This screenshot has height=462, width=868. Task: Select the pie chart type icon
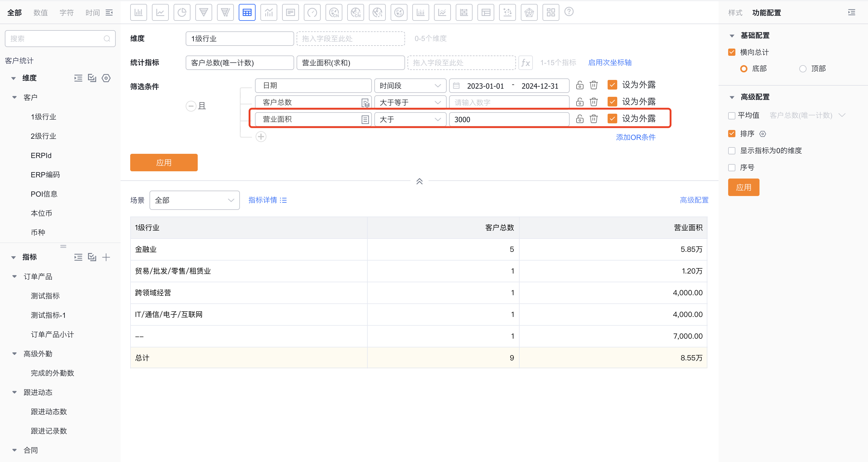pos(182,12)
